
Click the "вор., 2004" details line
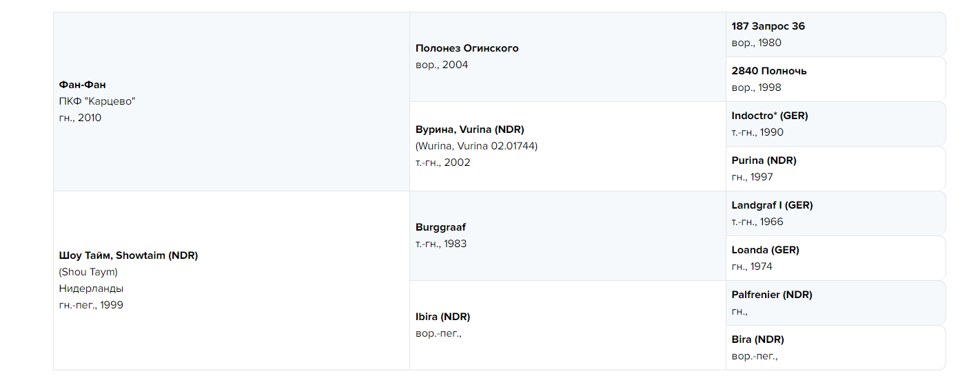click(442, 65)
